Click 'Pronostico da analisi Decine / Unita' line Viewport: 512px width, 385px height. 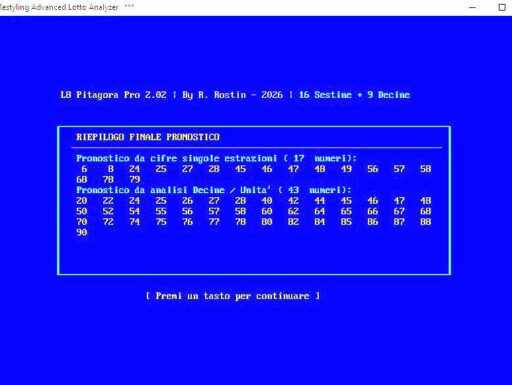click(x=214, y=190)
